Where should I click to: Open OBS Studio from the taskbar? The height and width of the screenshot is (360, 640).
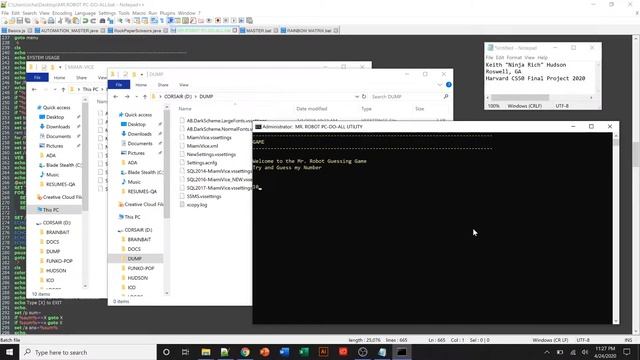pyautogui.click(x=363, y=352)
